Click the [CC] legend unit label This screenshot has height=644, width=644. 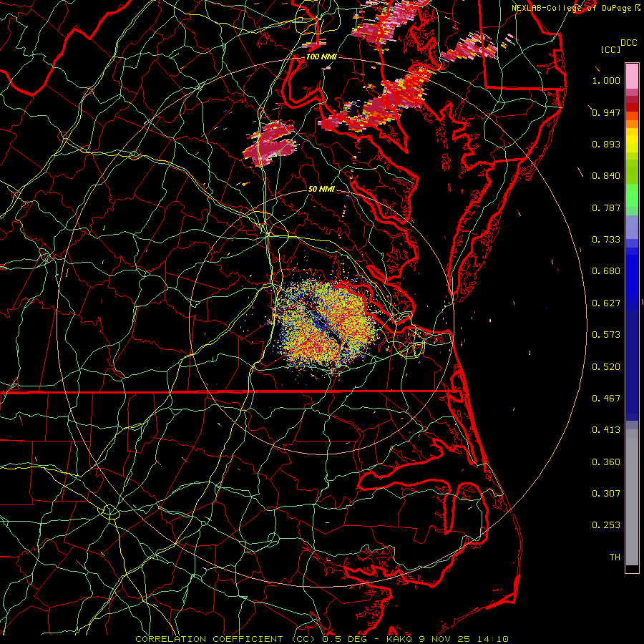(610, 49)
